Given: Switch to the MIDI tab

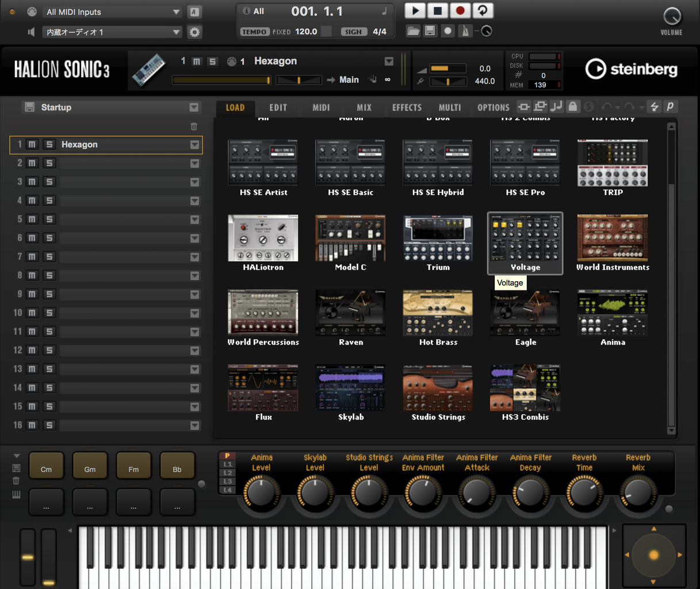Looking at the screenshot, I should (321, 108).
